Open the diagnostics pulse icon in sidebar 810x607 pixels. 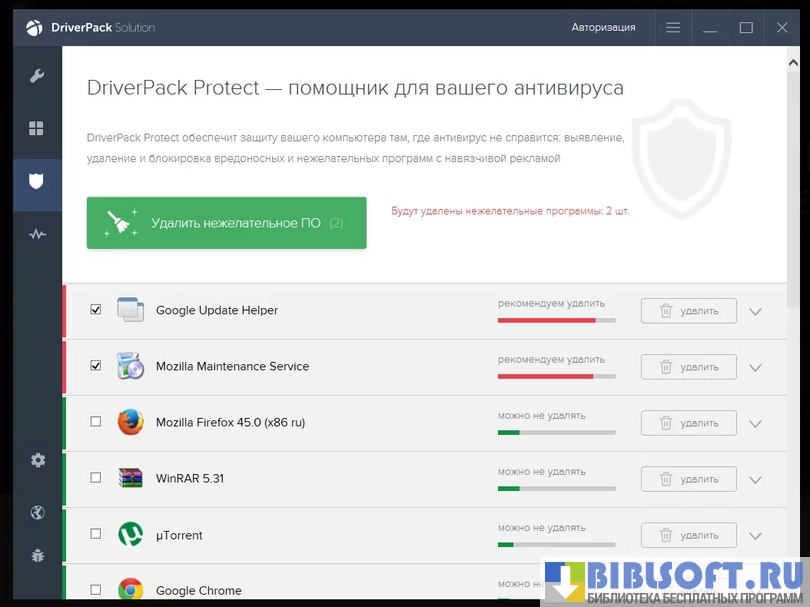pos(37,234)
